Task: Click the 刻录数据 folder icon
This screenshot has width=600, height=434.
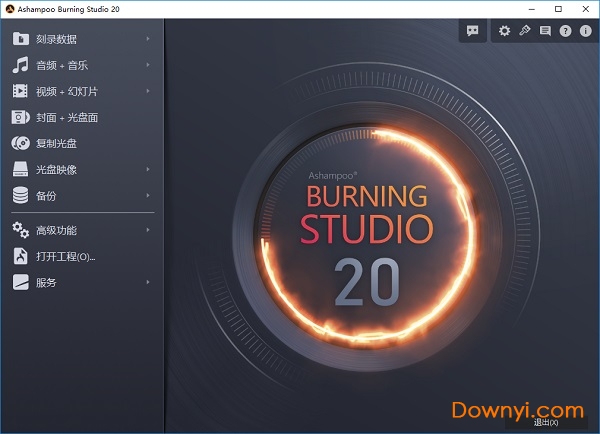Action: click(21, 39)
